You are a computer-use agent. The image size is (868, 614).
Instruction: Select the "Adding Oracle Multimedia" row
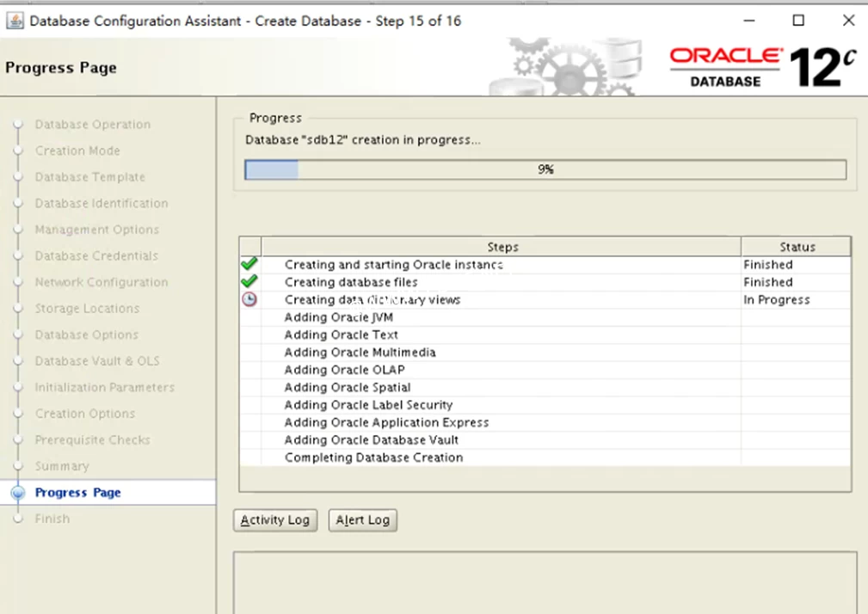[x=545, y=353]
